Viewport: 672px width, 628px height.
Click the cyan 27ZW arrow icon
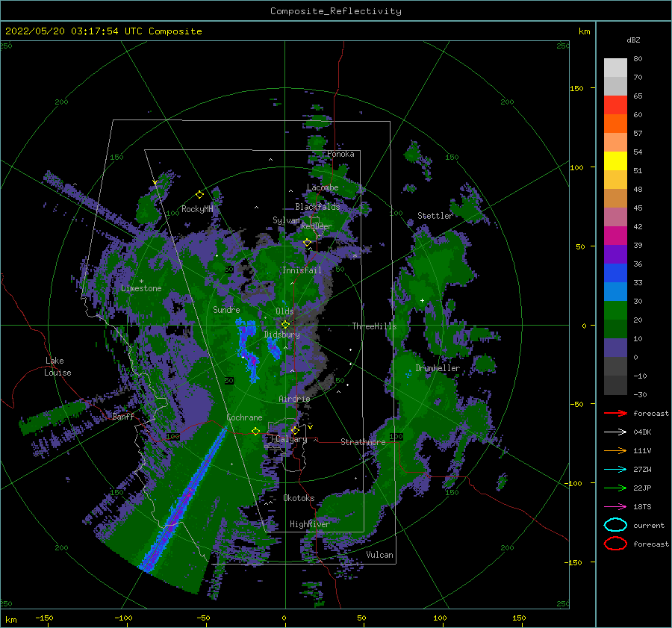tap(615, 470)
